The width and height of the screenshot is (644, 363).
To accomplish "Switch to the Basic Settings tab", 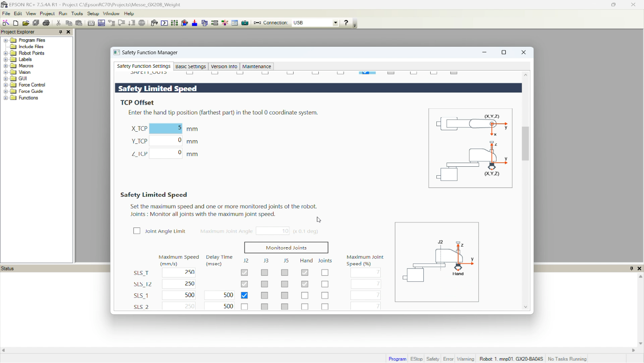I will click(190, 66).
